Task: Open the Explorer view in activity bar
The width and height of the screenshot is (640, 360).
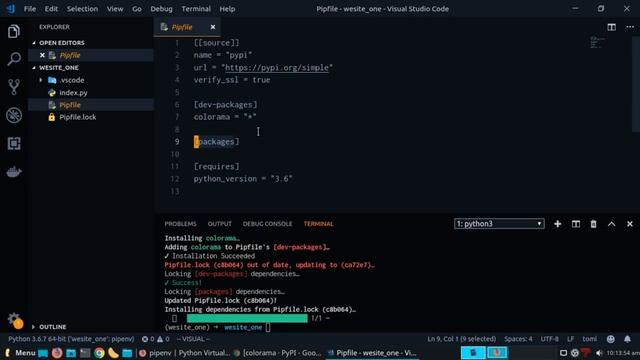Action: coord(13,31)
